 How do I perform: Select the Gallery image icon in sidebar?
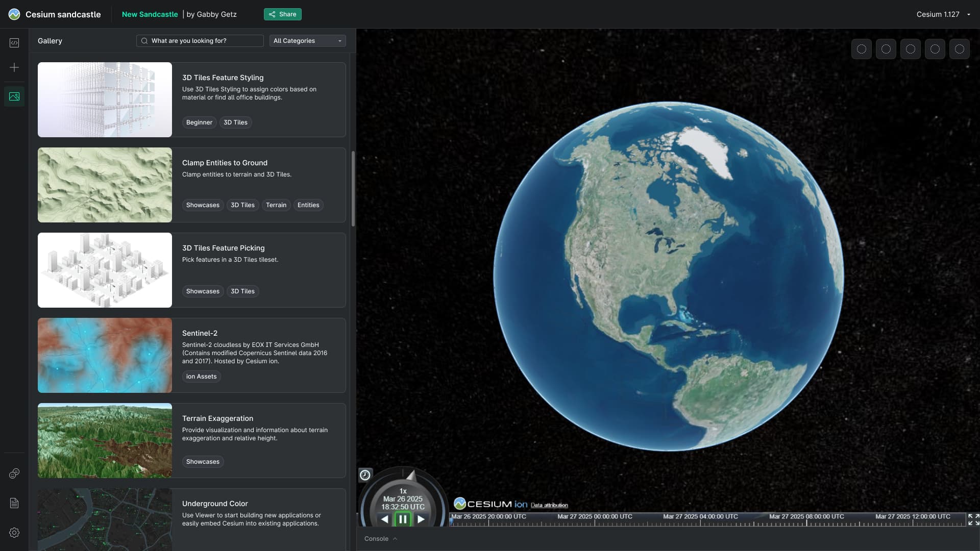click(x=14, y=96)
